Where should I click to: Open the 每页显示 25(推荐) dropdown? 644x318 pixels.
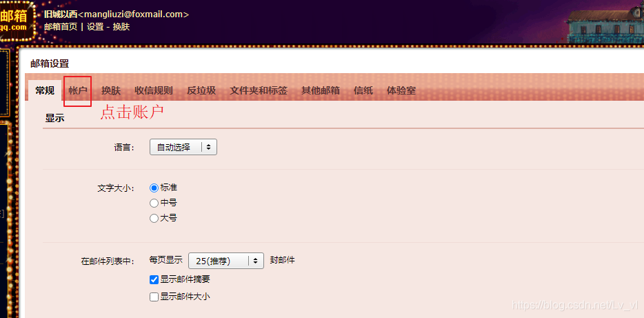coord(226,261)
